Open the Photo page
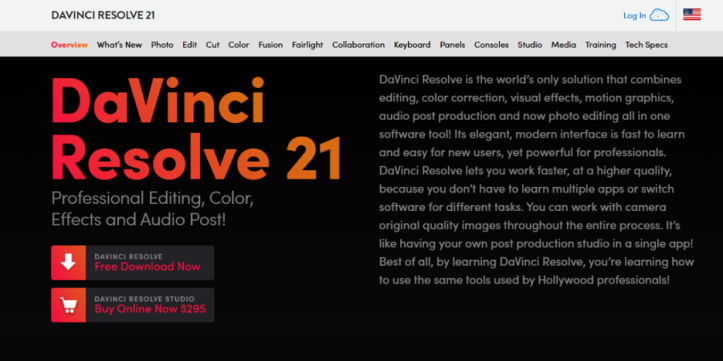 [x=162, y=45]
